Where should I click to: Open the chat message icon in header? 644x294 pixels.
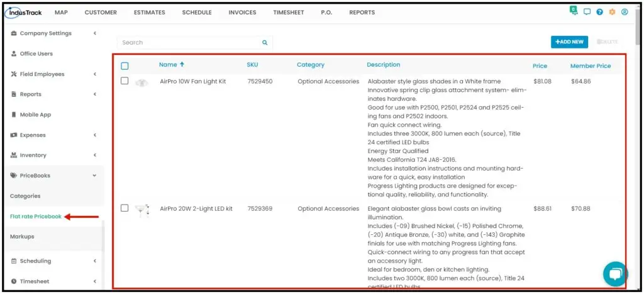pyautogui.click(x=587, y=13)
